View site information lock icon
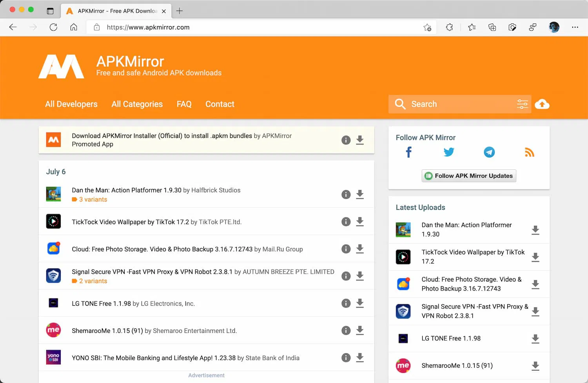Screen dimensions: 588x383 pos(96,27)
